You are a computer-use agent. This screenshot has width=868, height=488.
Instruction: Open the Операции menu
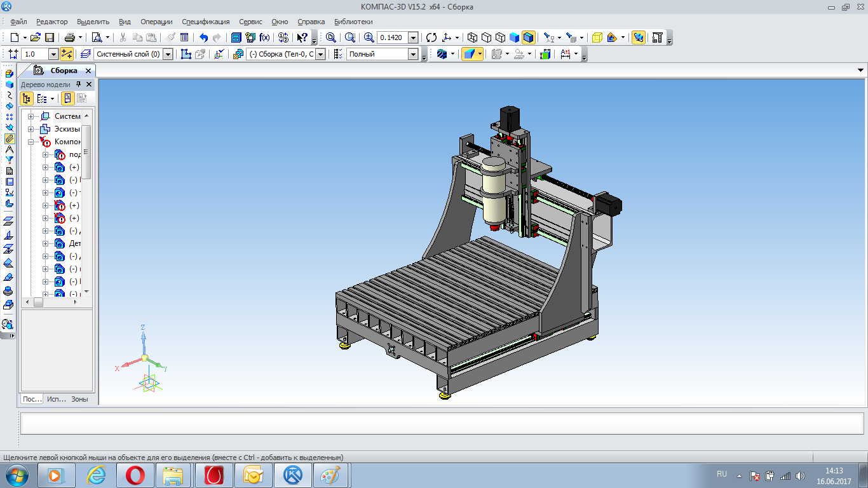pos(156,22)
